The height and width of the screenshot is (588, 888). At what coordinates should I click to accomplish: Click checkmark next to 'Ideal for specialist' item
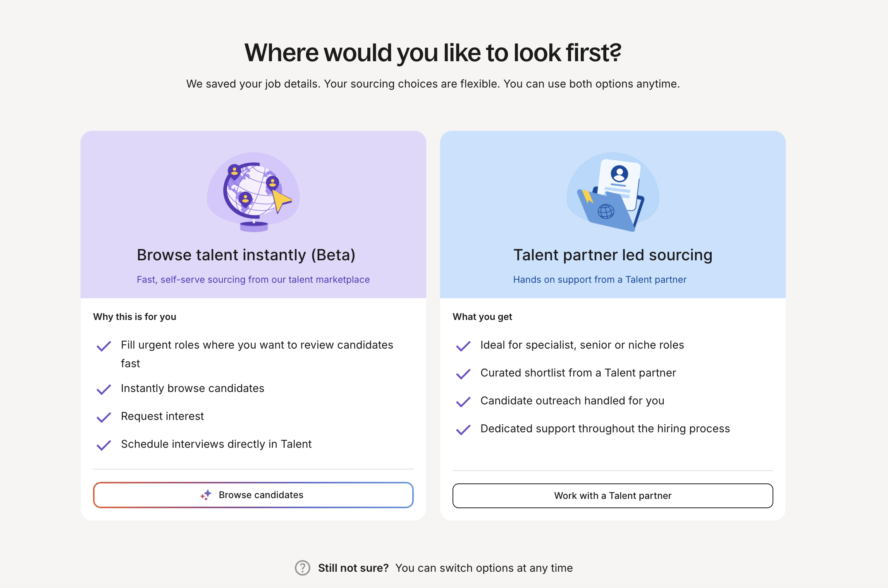point(463,346)
